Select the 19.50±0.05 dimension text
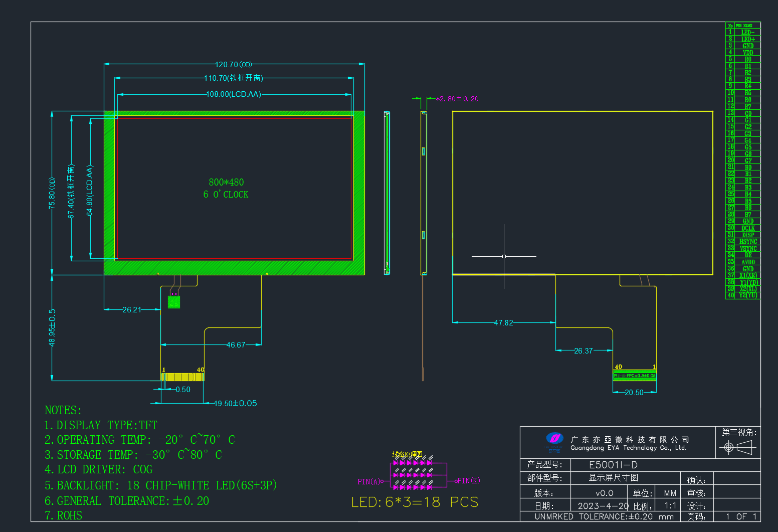Viewport: 778px width, 532px height. click(x=236, y=403)
